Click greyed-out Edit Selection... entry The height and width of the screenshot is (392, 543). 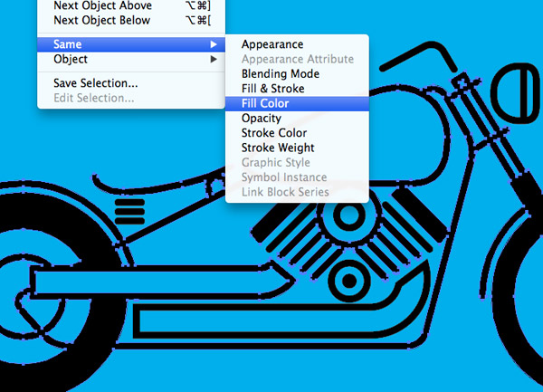tap(131, 98)
